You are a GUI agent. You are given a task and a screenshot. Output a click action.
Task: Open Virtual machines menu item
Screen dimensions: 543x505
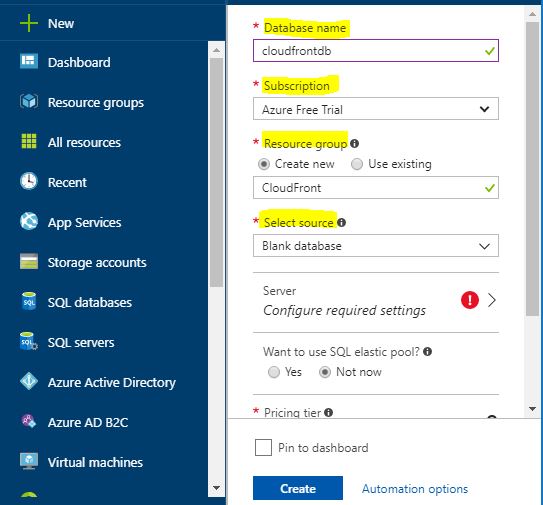click(x=96, y=462)
